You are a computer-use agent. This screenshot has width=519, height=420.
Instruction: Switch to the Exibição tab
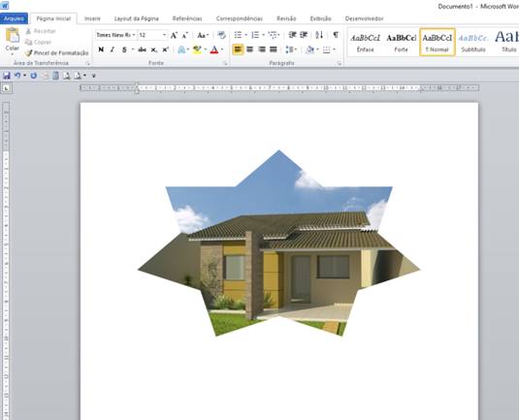coord(320,18)
